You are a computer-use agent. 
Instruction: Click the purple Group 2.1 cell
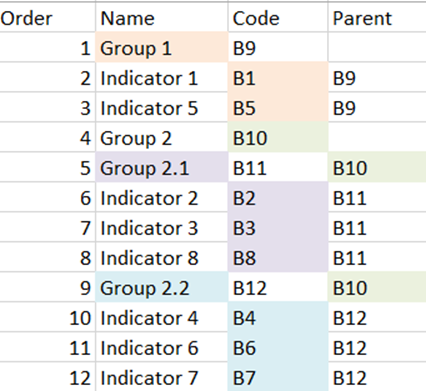162,167
